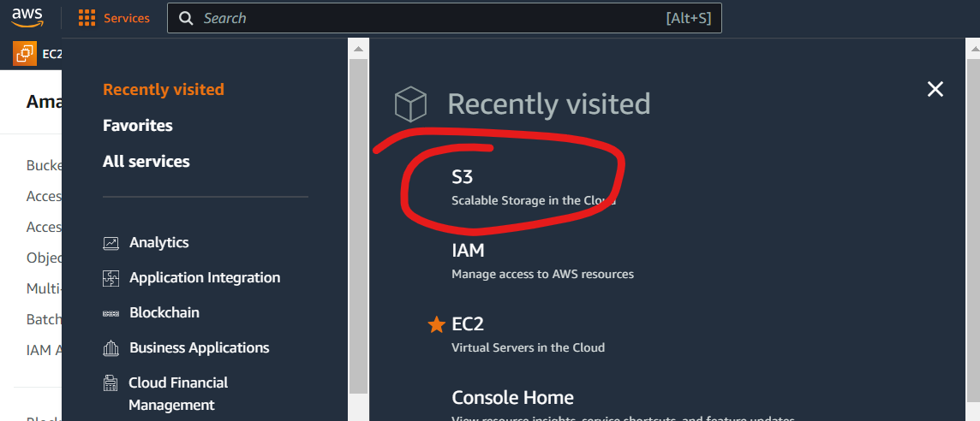
Task: Close the Services menu panel
Action: tap(935, 89)
